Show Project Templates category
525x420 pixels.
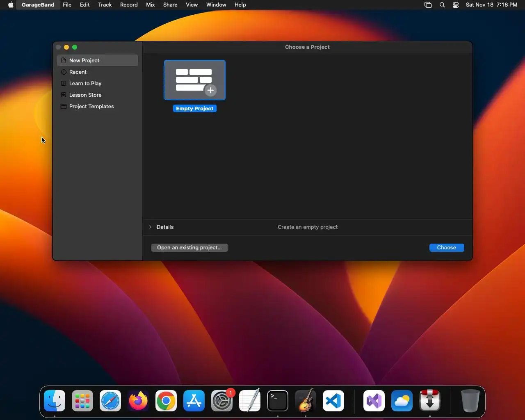98,106
